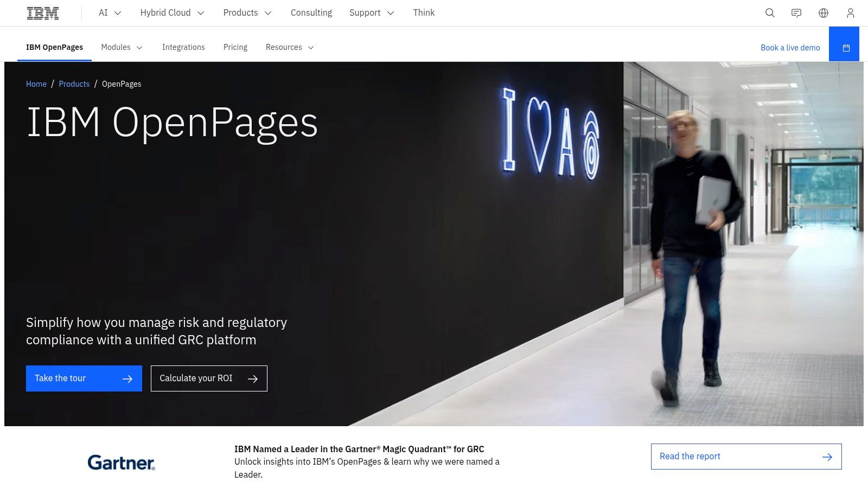
Task: Click the arrow icon in Read the report
Action: tap(827, 457)
